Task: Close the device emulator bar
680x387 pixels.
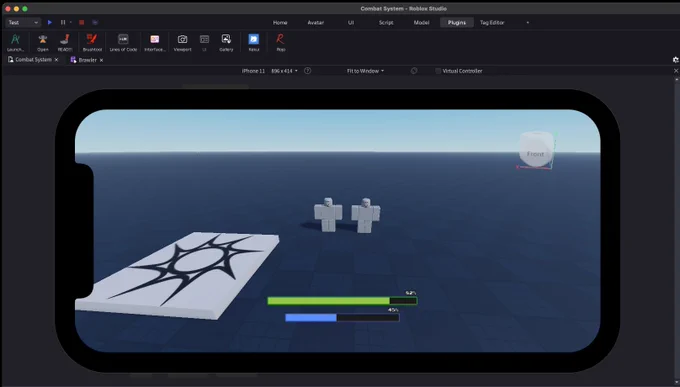Action: pyautogui.click(x=676, y=71)
